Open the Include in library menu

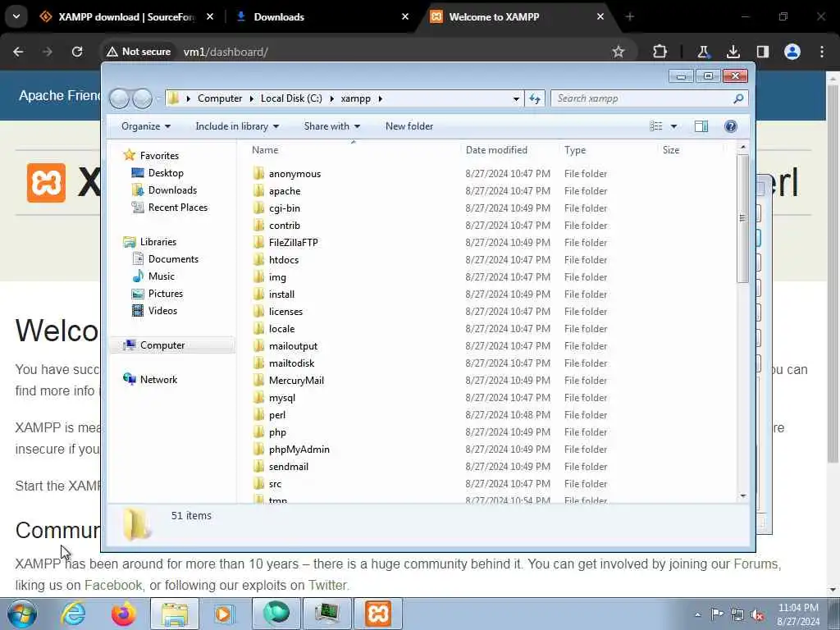coord(237,126)
